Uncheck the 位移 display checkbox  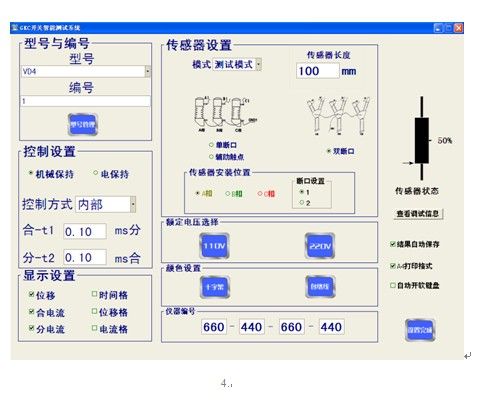31,294
